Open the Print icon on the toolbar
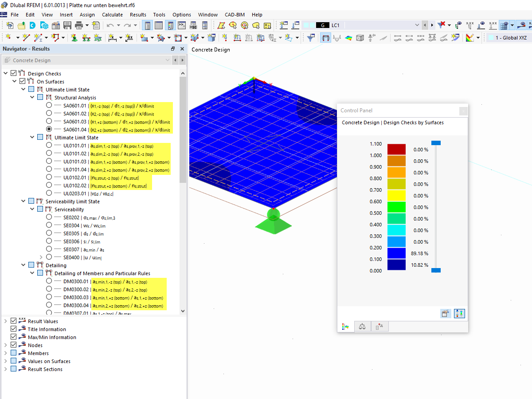532x399 pixels. pyautogui.click(x=78, y=25)
